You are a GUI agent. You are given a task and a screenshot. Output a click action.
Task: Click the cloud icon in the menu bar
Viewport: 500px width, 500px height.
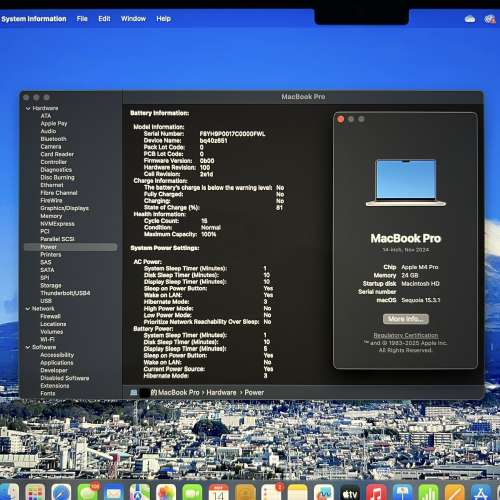click(x=470, y=19)
